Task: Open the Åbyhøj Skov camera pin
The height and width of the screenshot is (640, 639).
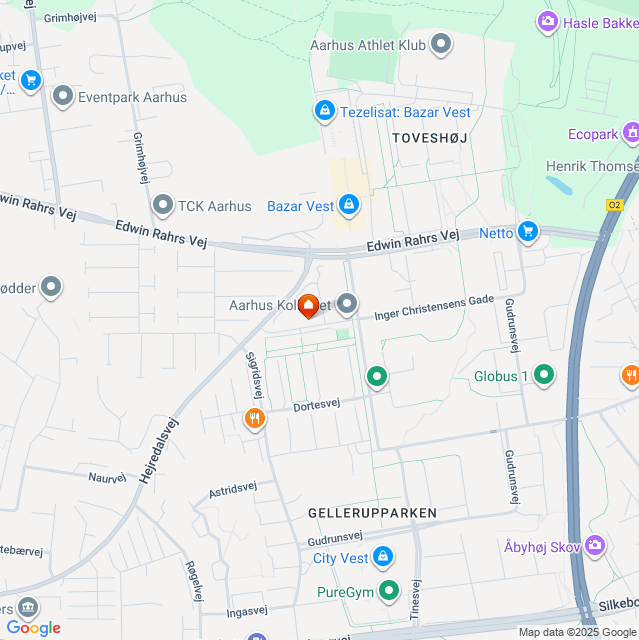Action: (595, 546)
